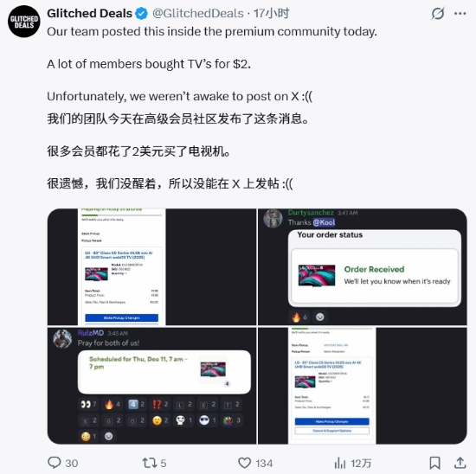Open the Scheduled for Thu image

[151, 386]
